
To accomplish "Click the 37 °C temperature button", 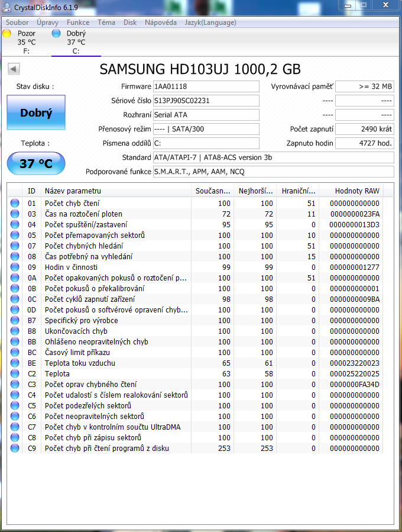I will [36, 163].
